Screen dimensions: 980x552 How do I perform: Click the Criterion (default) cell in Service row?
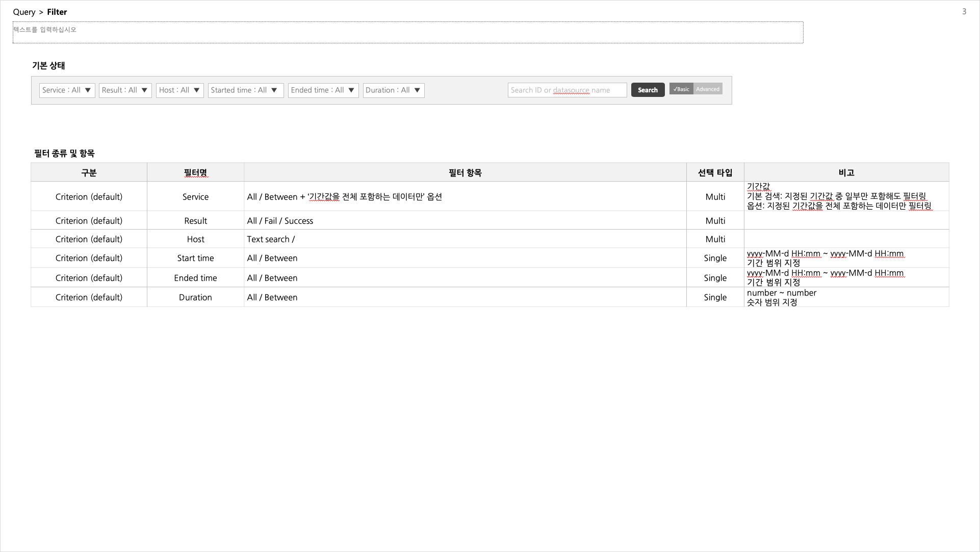point(89,196)
